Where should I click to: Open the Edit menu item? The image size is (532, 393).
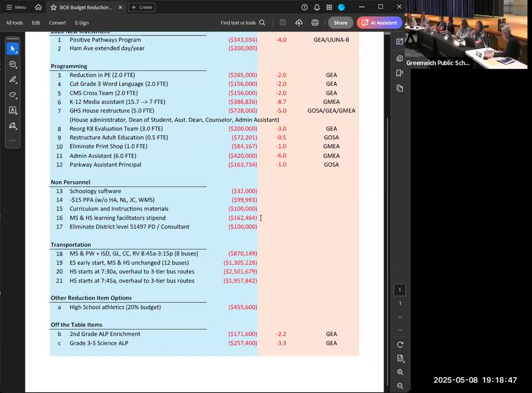click(x=36, y=23)
